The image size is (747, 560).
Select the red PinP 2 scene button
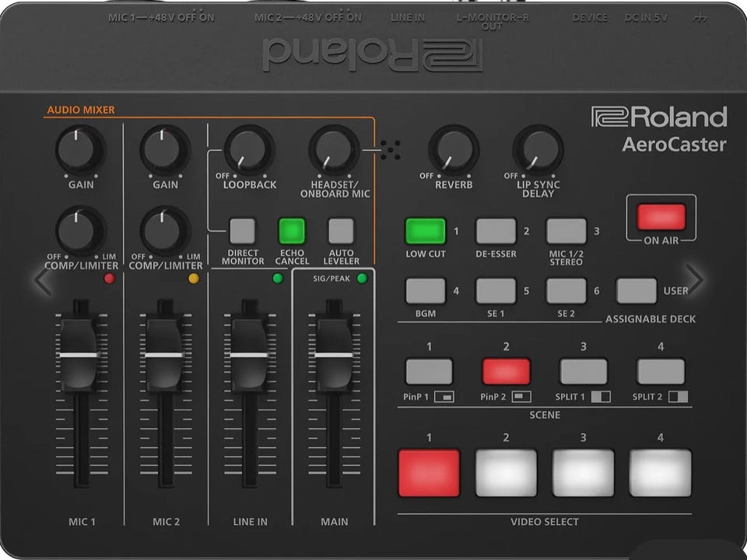coord(506,372)
